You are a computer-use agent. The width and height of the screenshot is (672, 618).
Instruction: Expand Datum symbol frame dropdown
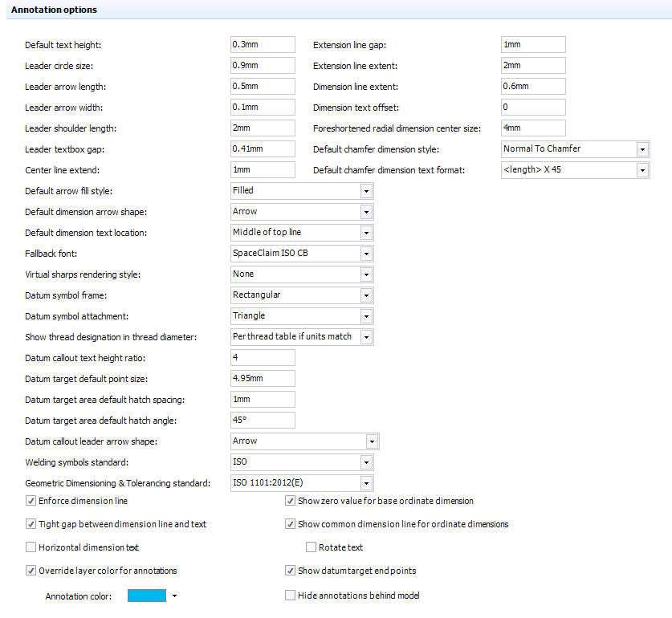pos(366,295)
